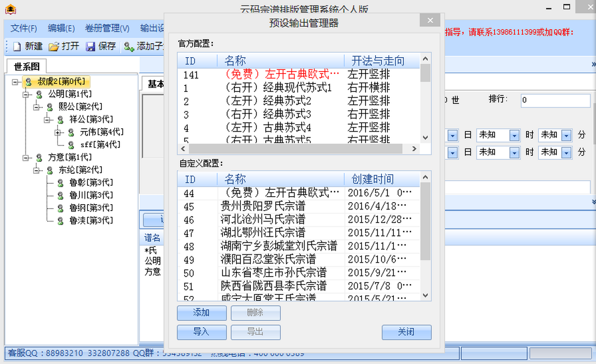
Task: Collapse the 熙公[第2代] tree node
Action: pos(36,107)
